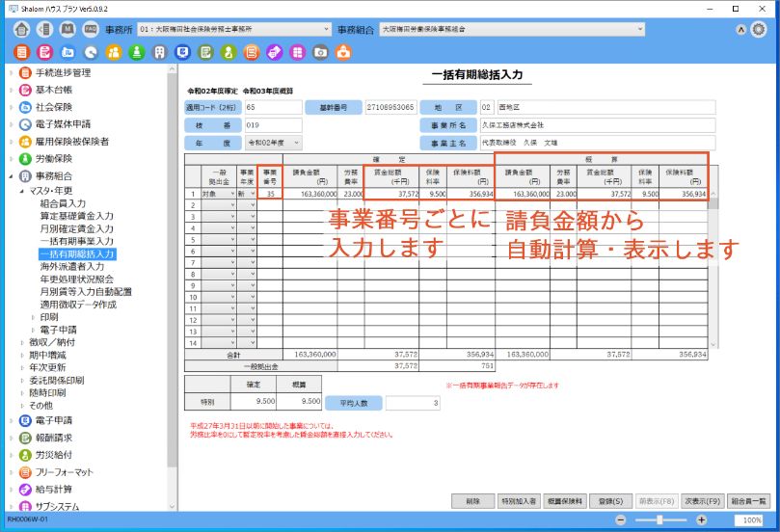The height and width of the screenshot is (532, 780).
Task: Click the gray camera toolbar icon
Action: [x=320, y=52]
